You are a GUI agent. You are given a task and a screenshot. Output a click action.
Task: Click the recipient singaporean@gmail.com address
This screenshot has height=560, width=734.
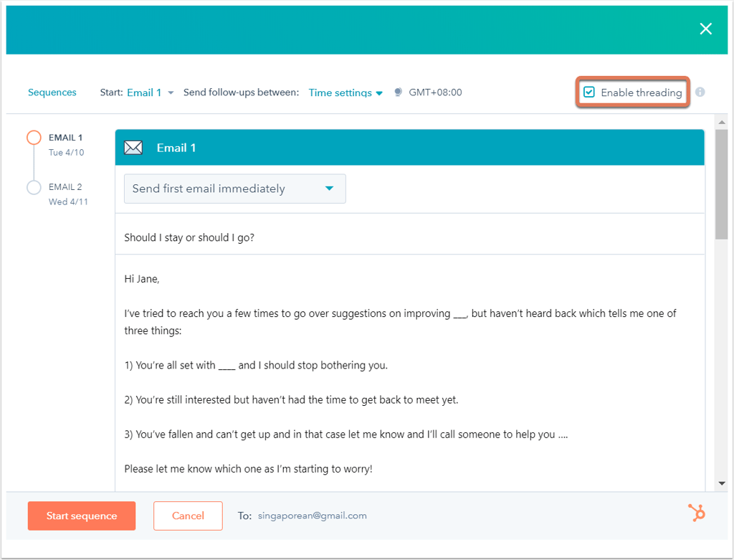tap(313, 516)
